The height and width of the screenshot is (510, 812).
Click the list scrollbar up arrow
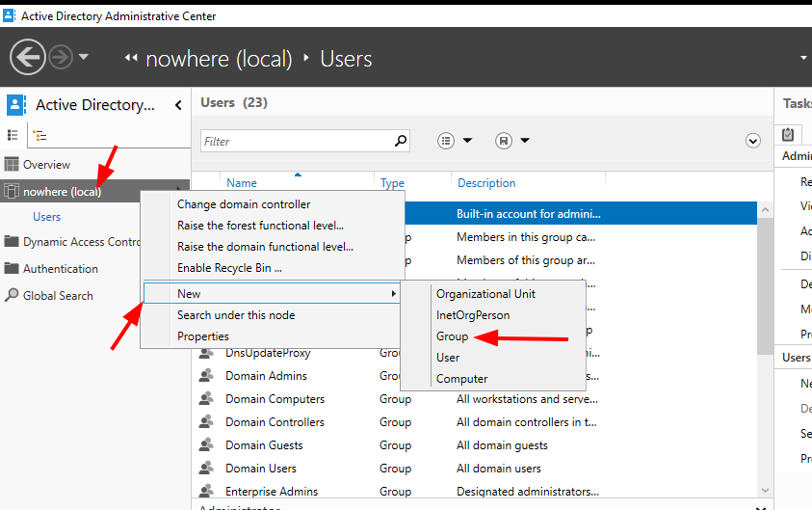tap(765, 210)
